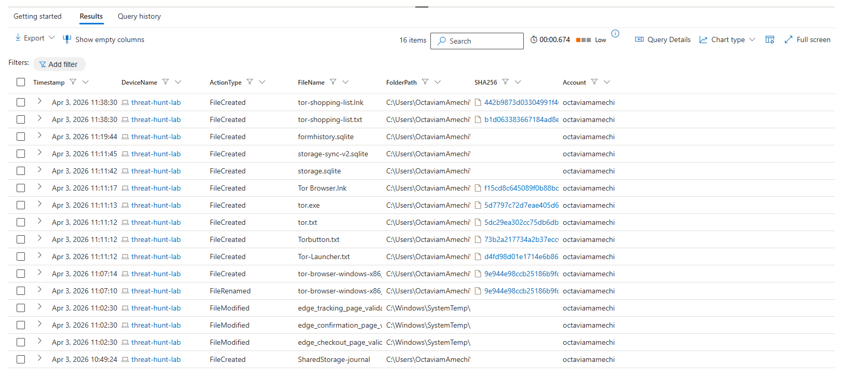Click the Add filter button

[x=59, y=64]
